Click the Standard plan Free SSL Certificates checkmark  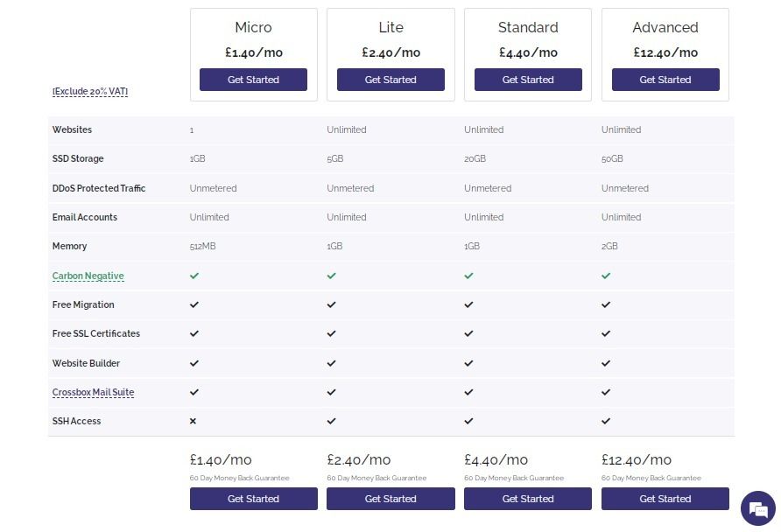coord(468,333)
